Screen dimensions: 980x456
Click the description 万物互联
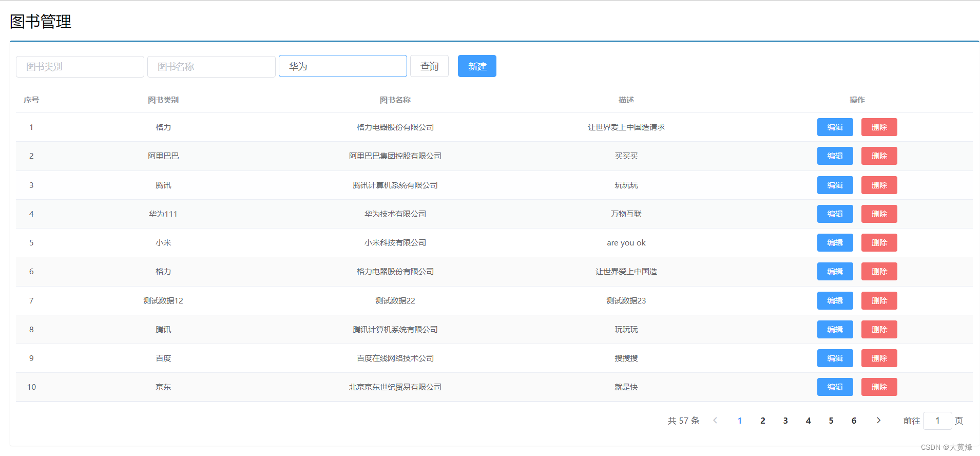click(x=626, y=214)
